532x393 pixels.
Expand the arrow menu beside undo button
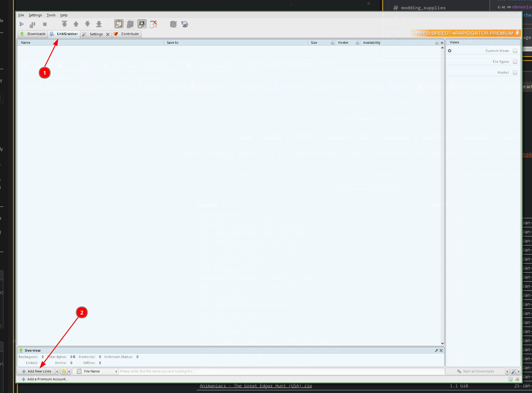pyautogui.click(x=69, y=371)
